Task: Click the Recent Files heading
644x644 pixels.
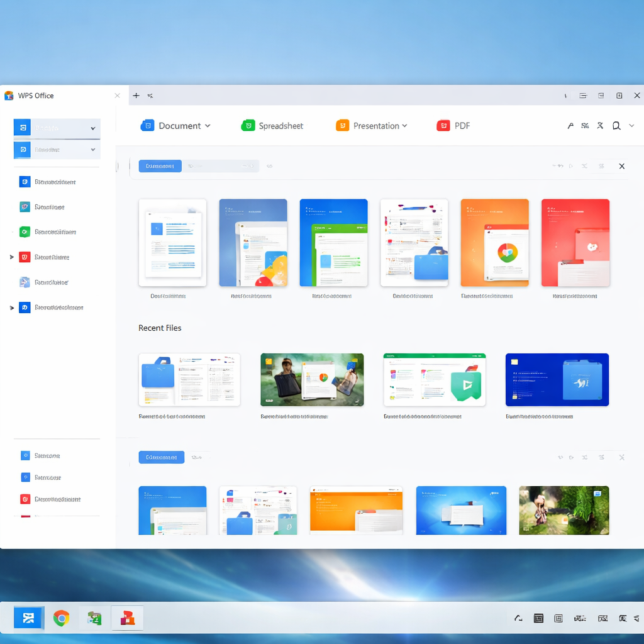Action: coord(160,328)
